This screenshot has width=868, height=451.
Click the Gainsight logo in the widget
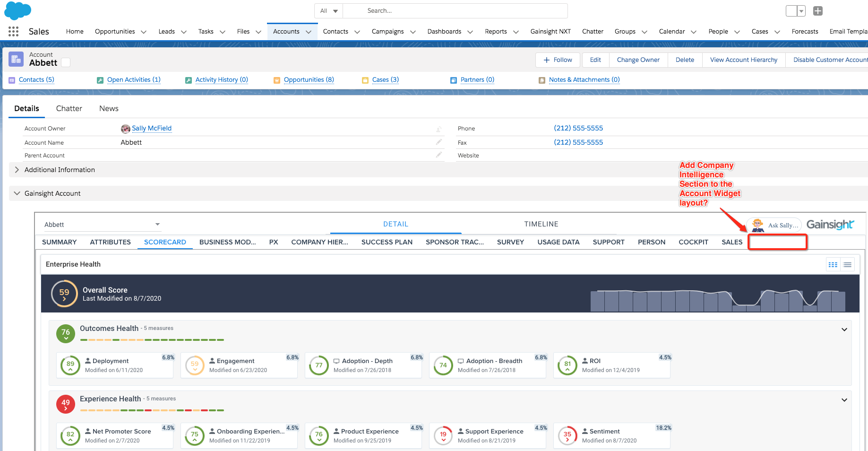[830, 225]
